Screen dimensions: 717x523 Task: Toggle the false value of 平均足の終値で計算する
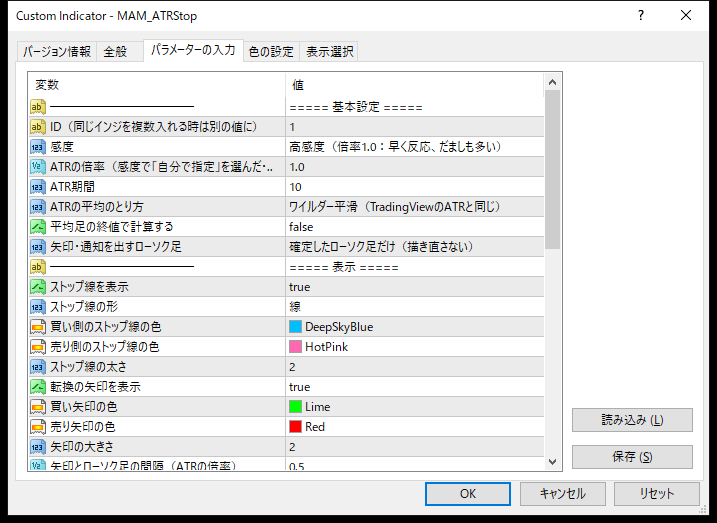(415, 227)
